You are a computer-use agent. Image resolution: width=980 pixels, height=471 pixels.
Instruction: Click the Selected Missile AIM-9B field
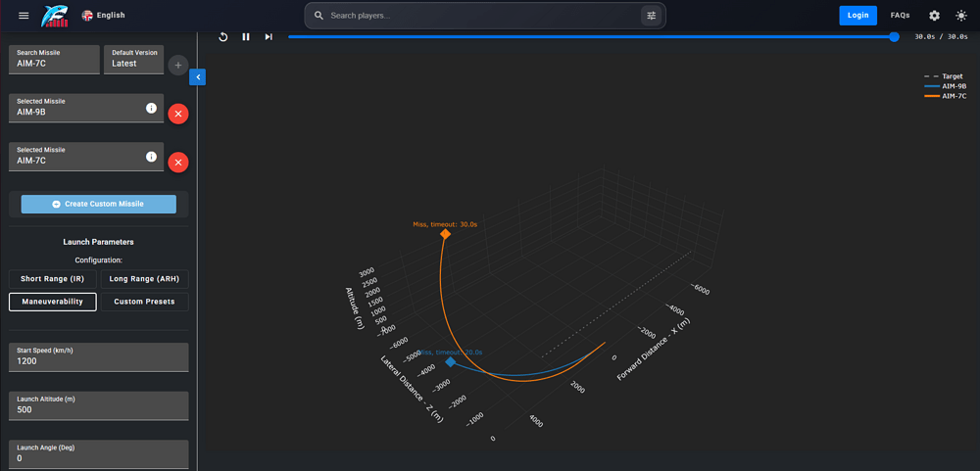(x=86, y=108)
